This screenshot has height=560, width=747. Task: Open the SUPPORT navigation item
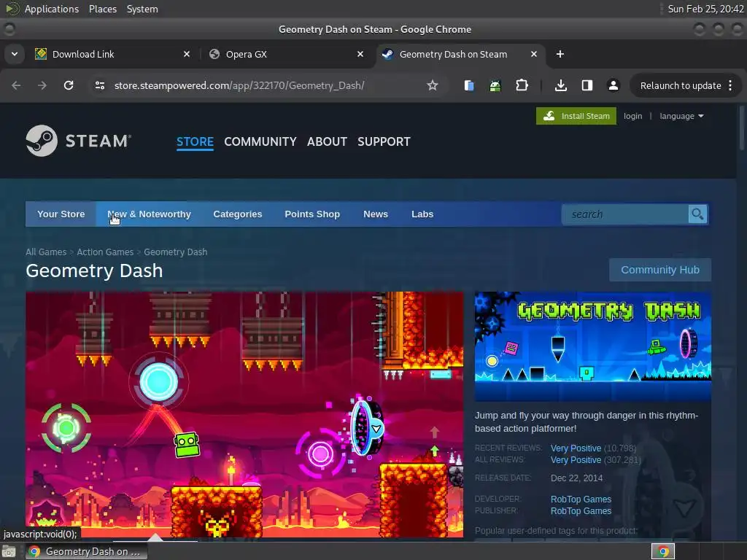pos(384,141)
